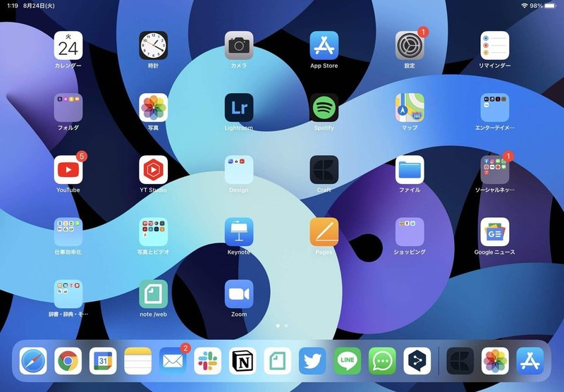Open the green Messages-style chat app
The height and width of the screenshot is (392, 564).
pyautogui.click(x=382, y=361)
